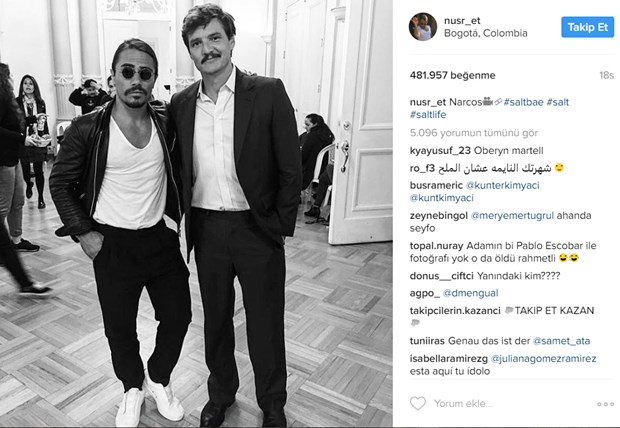
Task: View the 481.957 beğenme likes list
Action: [x=452, y=75]
